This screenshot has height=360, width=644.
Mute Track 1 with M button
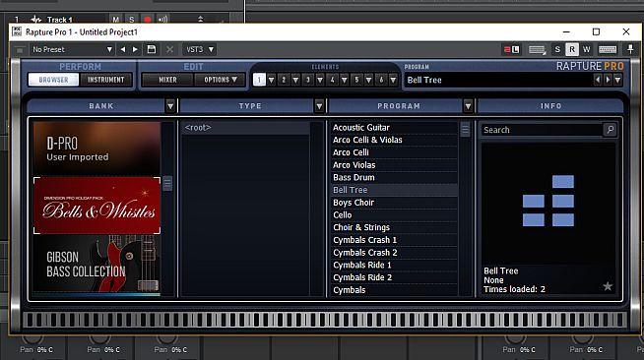pos(116,20)
